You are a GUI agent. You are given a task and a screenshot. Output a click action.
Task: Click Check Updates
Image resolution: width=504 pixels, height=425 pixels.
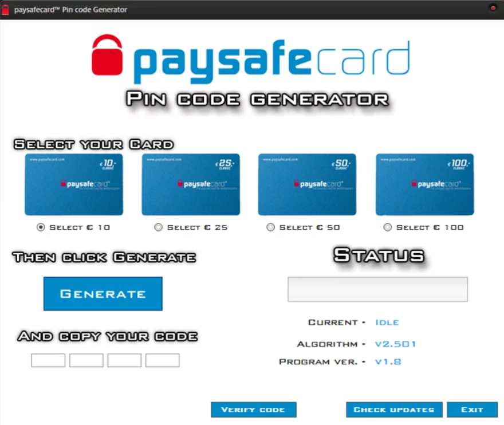(x=393, y=410)
